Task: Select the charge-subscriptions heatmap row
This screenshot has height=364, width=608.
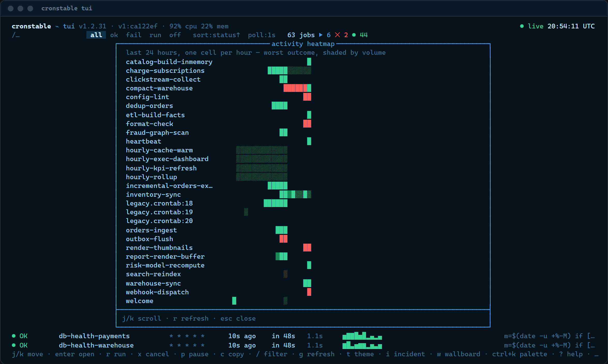Action: 218,70
